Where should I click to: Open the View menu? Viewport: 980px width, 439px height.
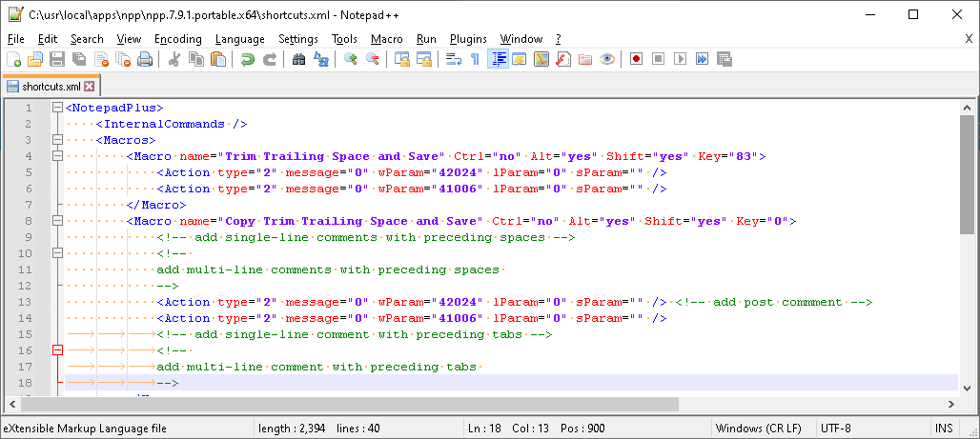[x=129, y=39]
